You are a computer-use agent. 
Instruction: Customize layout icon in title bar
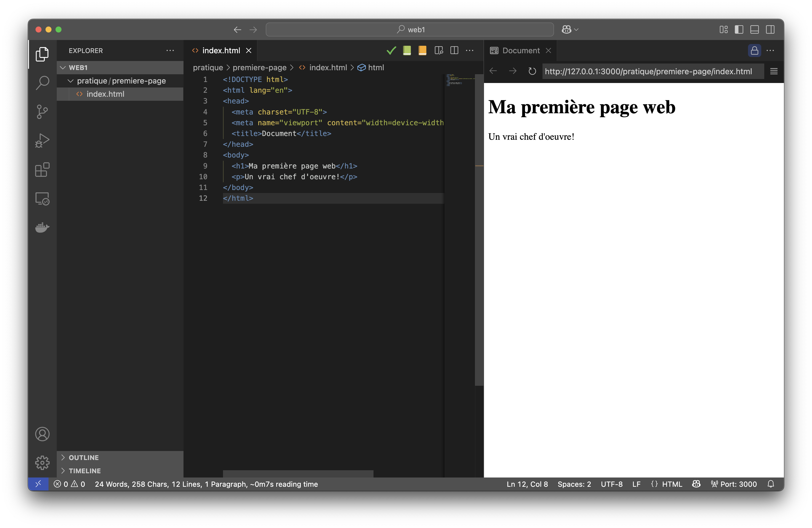[724, 30]
